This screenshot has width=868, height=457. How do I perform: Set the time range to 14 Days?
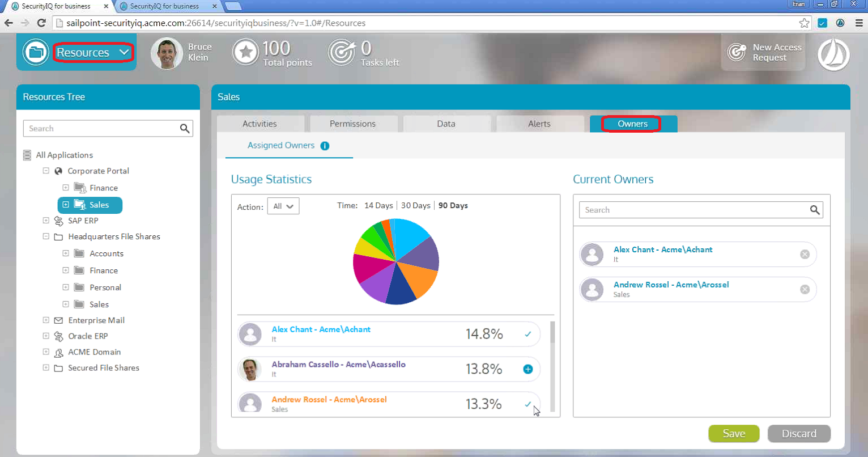click(x=378, y=206)
